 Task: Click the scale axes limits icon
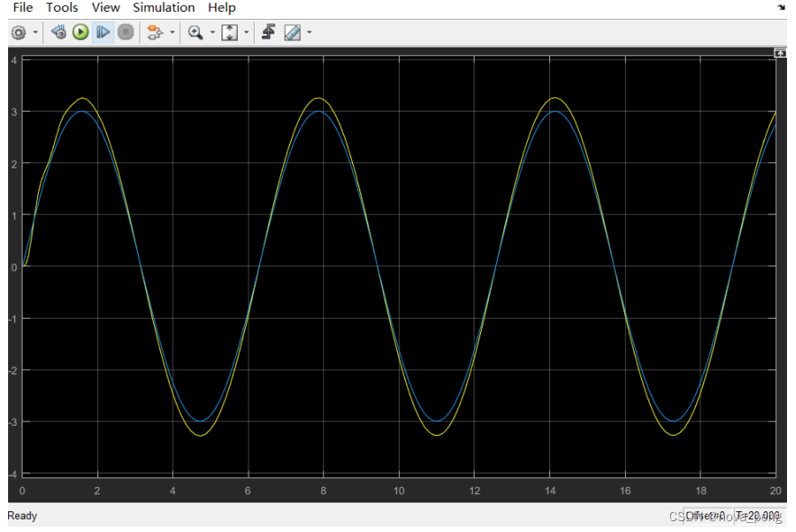click(230, 32)
